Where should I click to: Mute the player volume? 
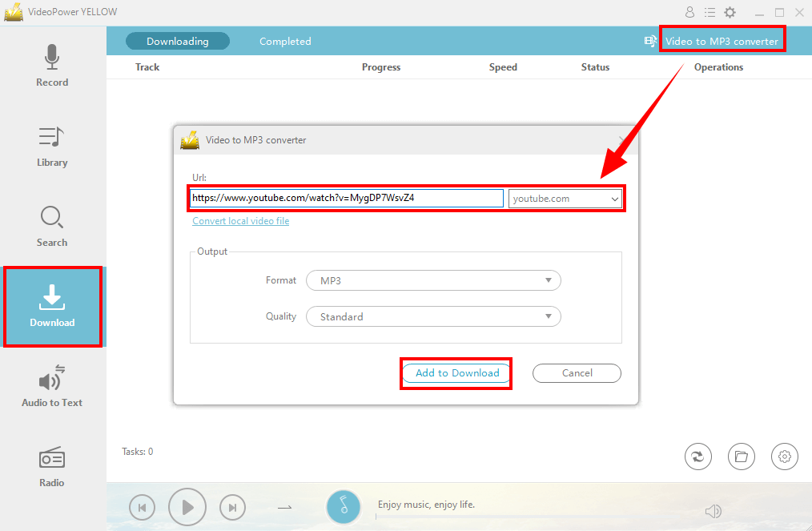(713, 511)
